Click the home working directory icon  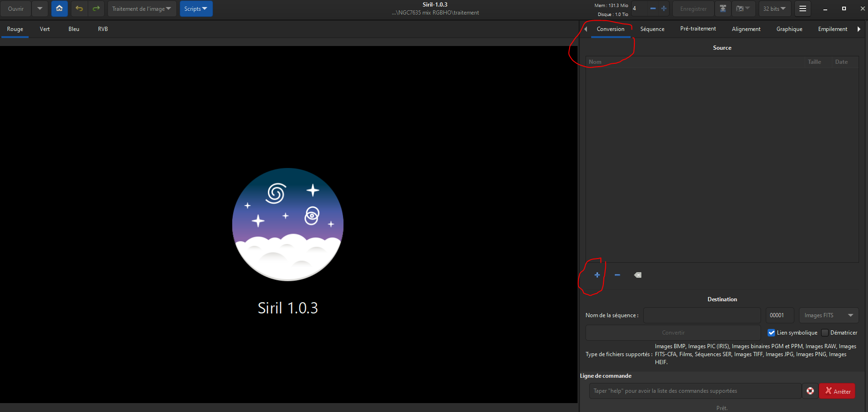59,8
